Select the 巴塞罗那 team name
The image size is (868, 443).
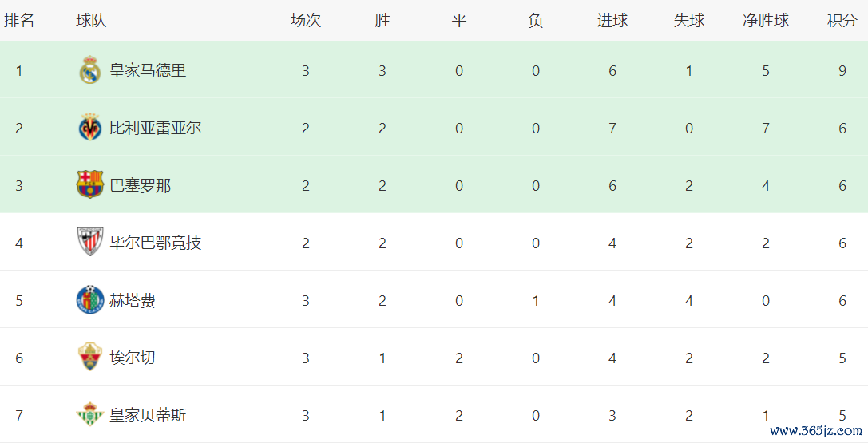coord(140,186)
